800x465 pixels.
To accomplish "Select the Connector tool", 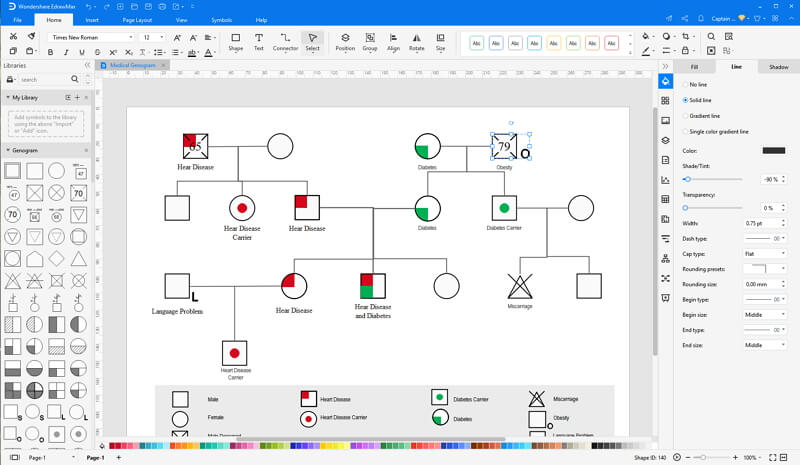I will pos(285,42).
